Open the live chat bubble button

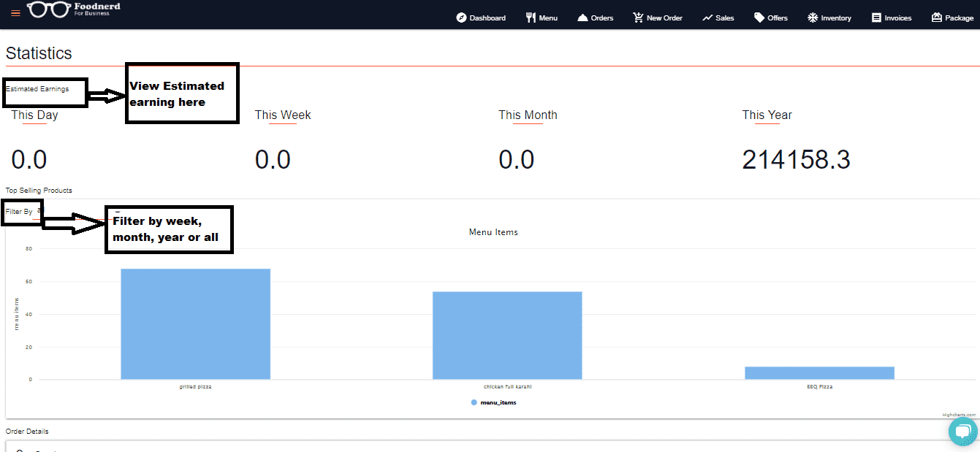[x=962, y=431]
